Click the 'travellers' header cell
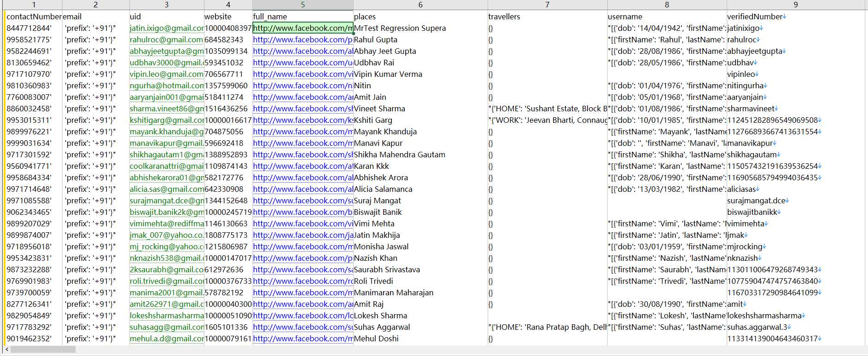Screen dimensions: 868x356 coord(548,17)
